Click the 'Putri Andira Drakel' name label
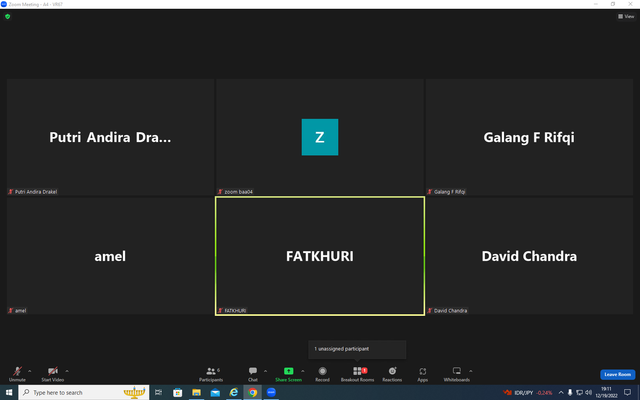This screenshot has width=640, height=400. pyautogui.click(x=36, y=192)
